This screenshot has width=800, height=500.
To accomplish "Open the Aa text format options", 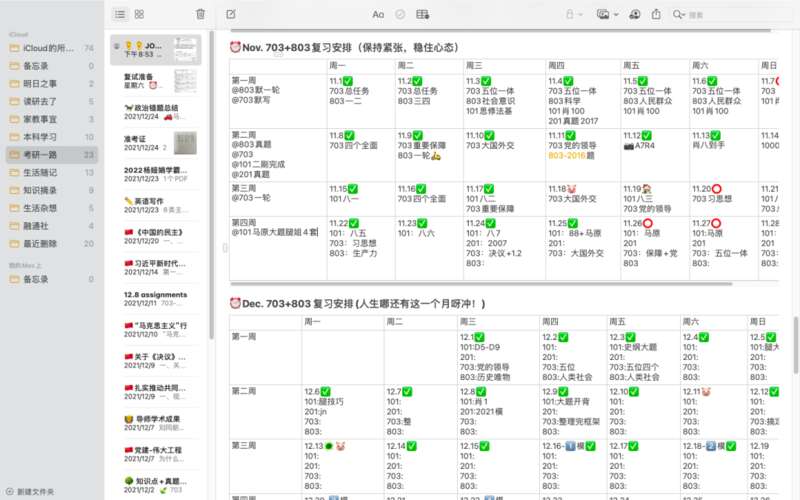I will coord(378,14).
